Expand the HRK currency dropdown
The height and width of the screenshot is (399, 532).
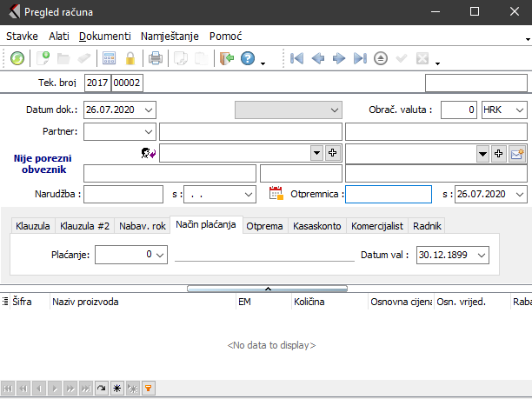point(519,110)
